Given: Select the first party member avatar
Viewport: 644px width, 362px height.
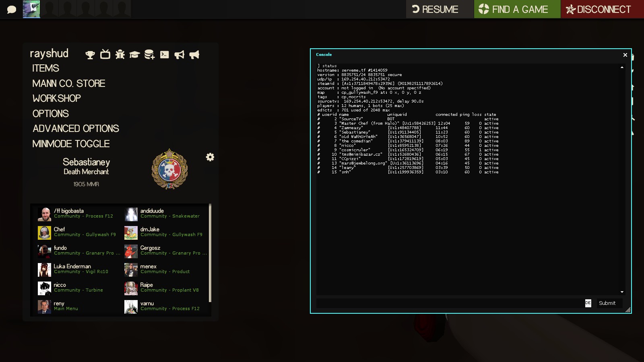Looking at the screenshot, I should tap(31, 9).
